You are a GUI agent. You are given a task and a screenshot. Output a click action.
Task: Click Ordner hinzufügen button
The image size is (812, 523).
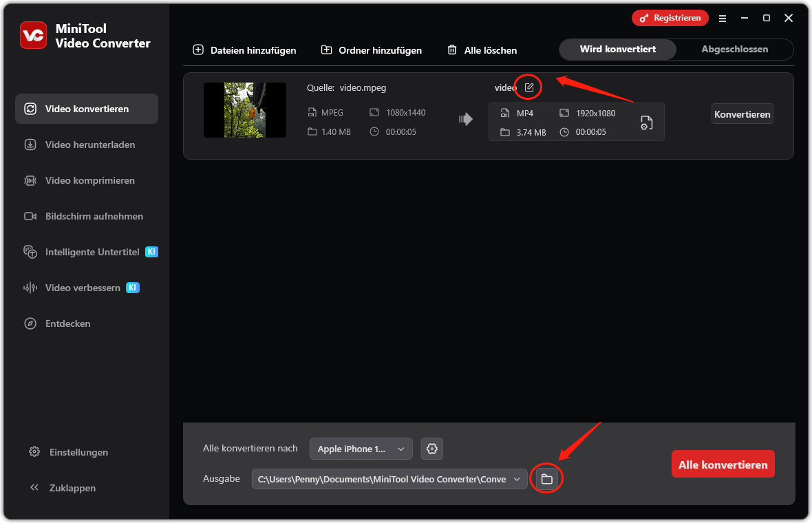point(372,50)
